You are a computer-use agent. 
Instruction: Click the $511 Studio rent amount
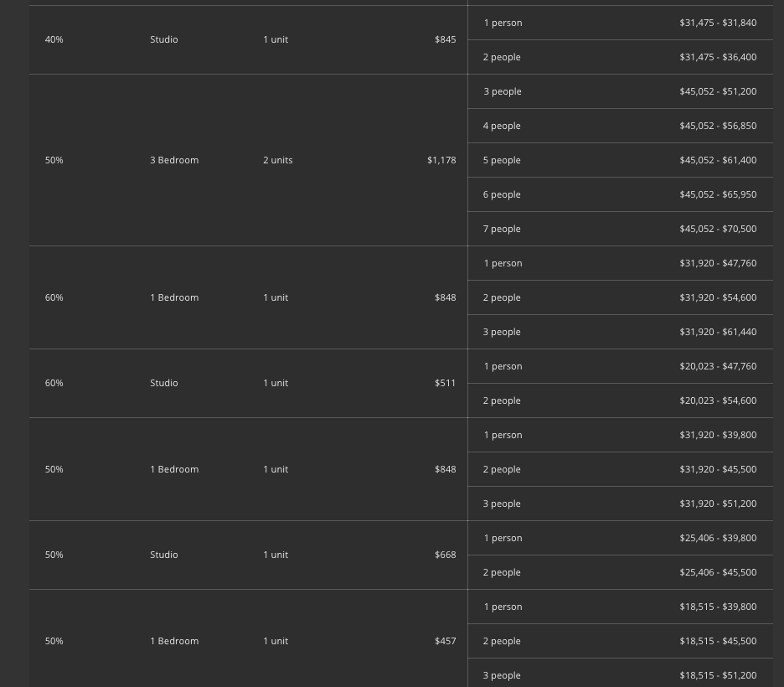pyautogui.click(x=445, y=383)
